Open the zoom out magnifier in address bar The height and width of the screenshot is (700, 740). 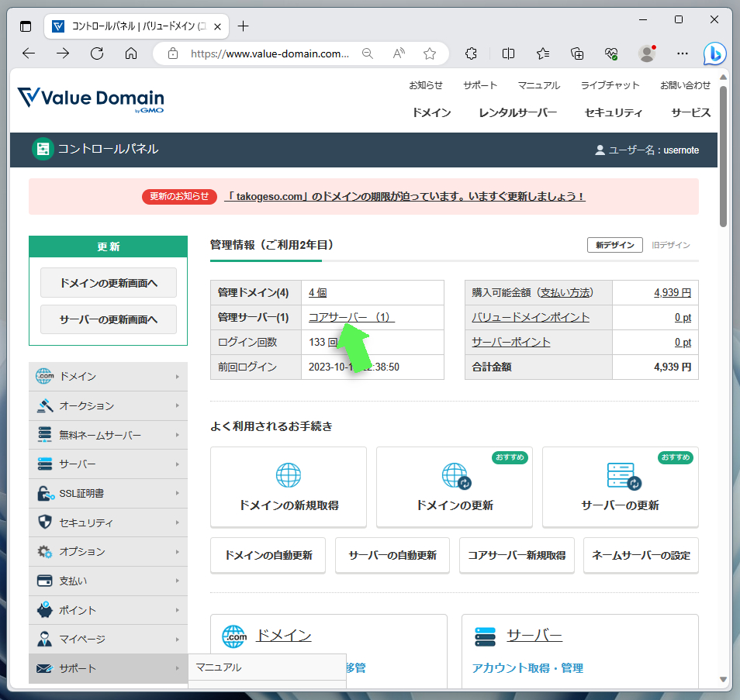(x=367, y=53)
